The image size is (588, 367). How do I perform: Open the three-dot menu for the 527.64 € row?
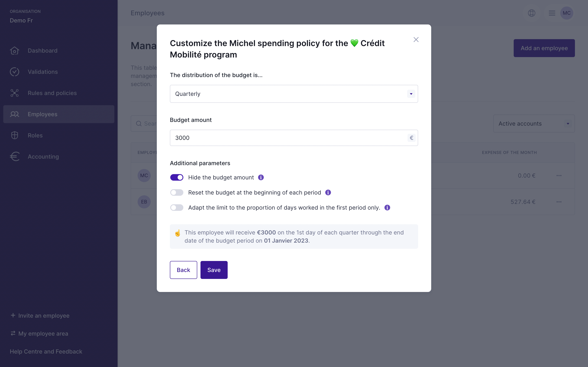559,202
